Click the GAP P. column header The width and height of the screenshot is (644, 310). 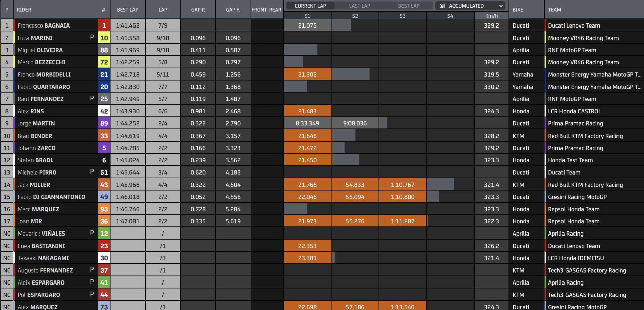coord(198,10)
